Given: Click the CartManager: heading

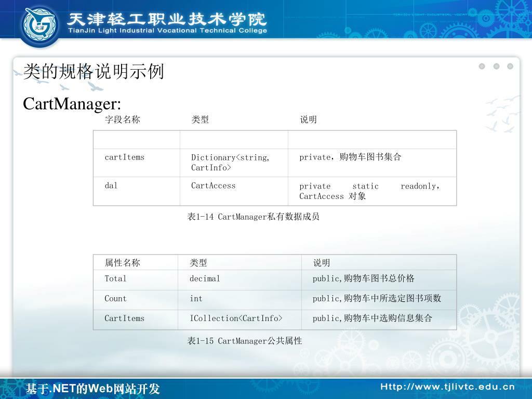Looking at the screenshot, I should (72, 104).
